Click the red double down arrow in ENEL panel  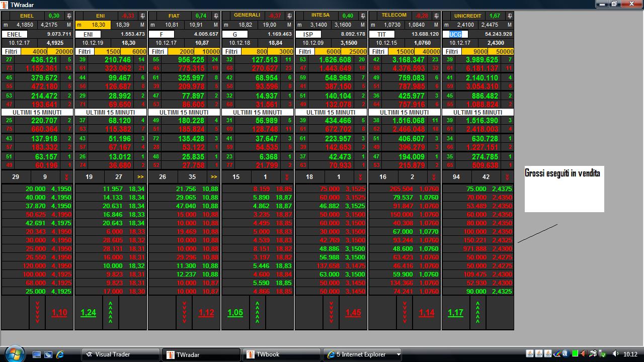point(66,177)
